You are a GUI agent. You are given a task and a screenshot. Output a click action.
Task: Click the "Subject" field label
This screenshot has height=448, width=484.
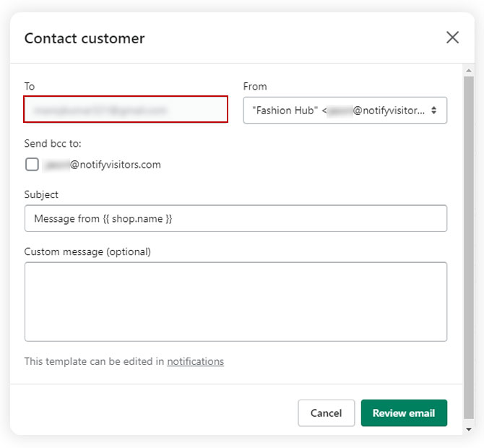click(41, 194)
